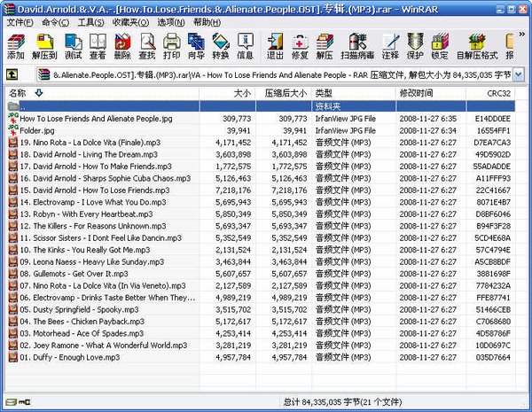Run the 扫描病毒 (Virus Scan) tool
Screen dimensions: 532x412
357,46
